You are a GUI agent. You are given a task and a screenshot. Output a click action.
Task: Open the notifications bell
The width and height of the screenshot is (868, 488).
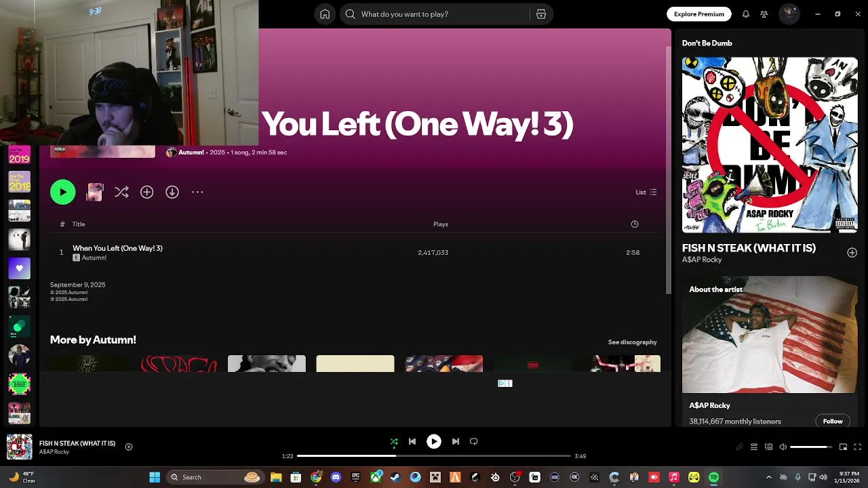pos(745,14)
